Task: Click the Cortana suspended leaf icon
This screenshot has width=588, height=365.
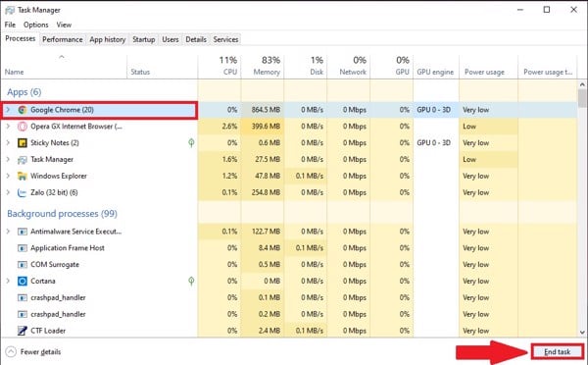Action: pyautogui.click(x=191, y=281)
